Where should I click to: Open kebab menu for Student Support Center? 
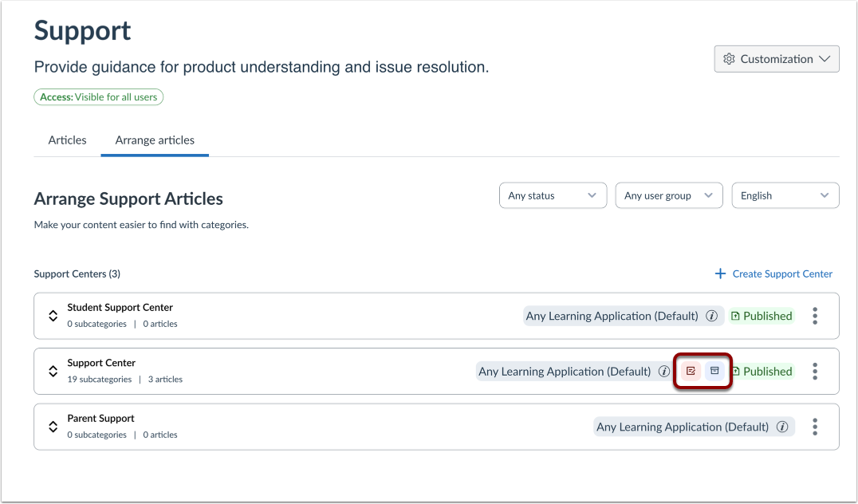tap(814, 316)
